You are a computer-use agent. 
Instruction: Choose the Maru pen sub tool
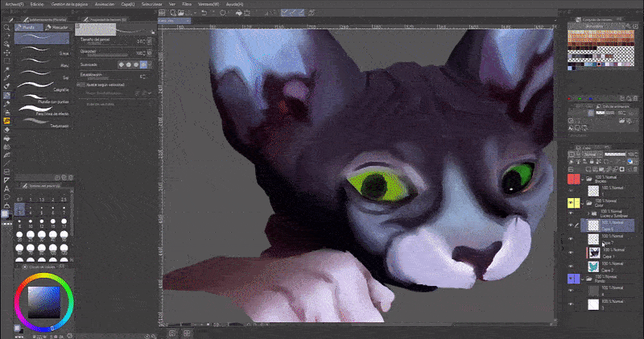pos(42,63)
